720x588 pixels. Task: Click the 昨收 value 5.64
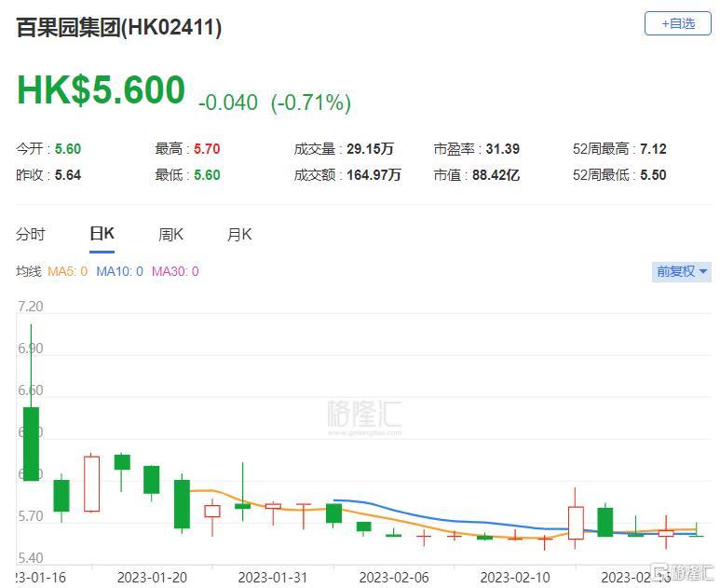point(68,175)
